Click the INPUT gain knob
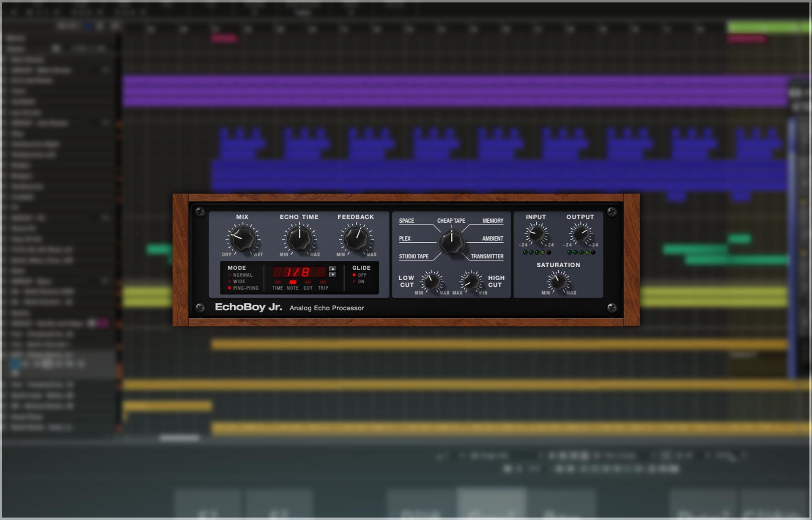812x520 pixels. (x=536, y=233)
